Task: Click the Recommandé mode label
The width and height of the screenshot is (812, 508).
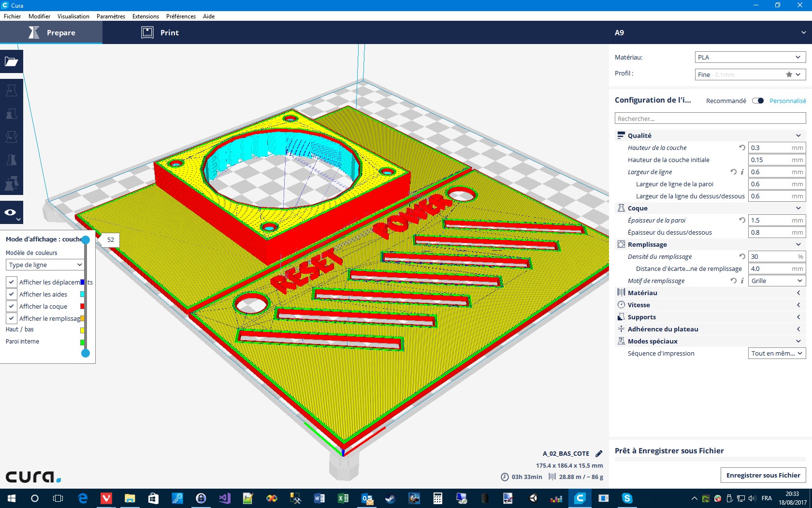Action: click(726, 101)
